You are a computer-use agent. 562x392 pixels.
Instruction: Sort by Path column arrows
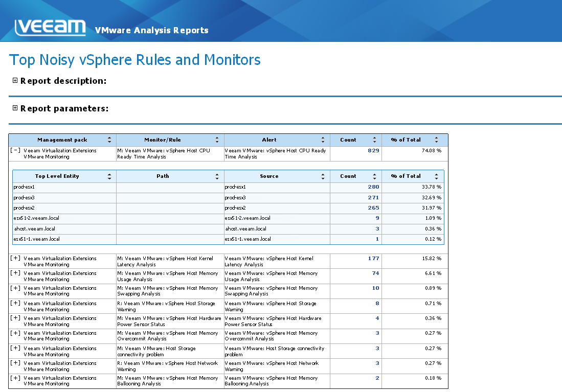pyautogui.click(x=217, y=176)
